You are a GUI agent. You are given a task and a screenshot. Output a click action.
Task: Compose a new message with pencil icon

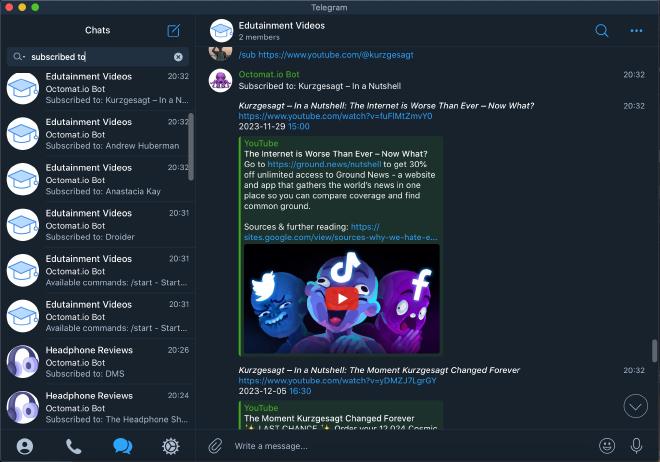pos(173,30)
